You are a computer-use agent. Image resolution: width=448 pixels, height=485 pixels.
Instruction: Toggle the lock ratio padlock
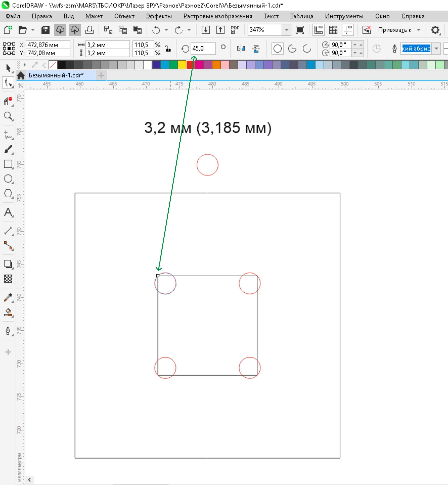168,49
